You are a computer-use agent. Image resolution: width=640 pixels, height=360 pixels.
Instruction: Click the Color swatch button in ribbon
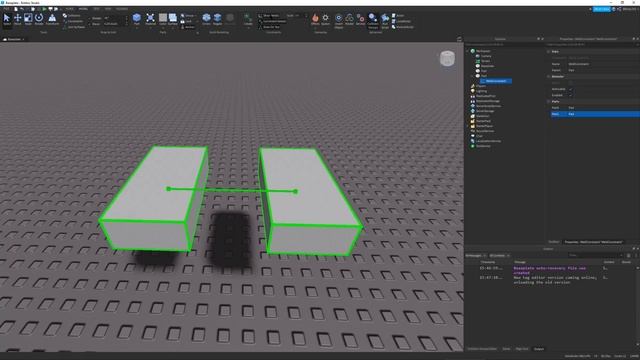[162, 18]
